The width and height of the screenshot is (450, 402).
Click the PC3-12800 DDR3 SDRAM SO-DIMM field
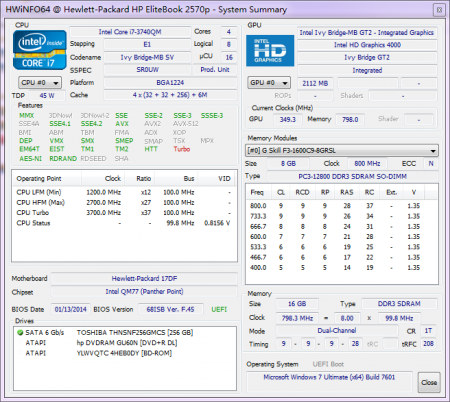352,176
